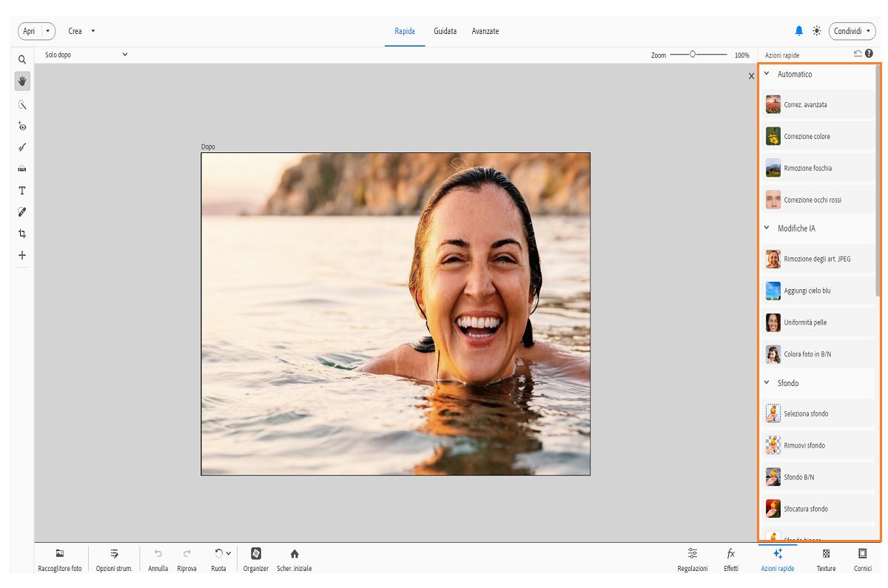Adjust the Zoom slider handle

pos(693,55)
